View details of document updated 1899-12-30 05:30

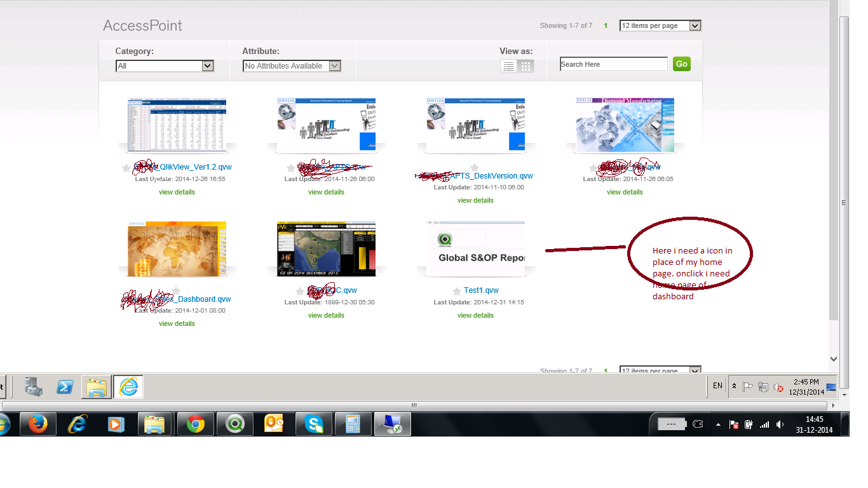pyautogui.click(x=326, y=315)
